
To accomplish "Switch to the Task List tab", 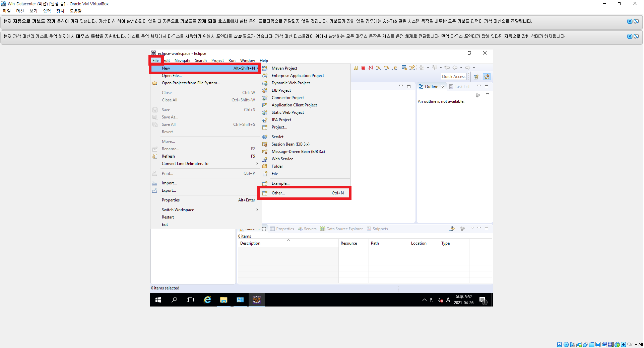I will [459, 87].
